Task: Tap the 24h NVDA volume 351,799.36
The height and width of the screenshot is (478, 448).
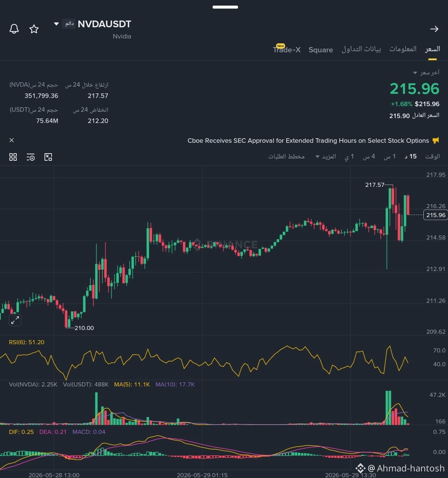Action: [41, 96]
